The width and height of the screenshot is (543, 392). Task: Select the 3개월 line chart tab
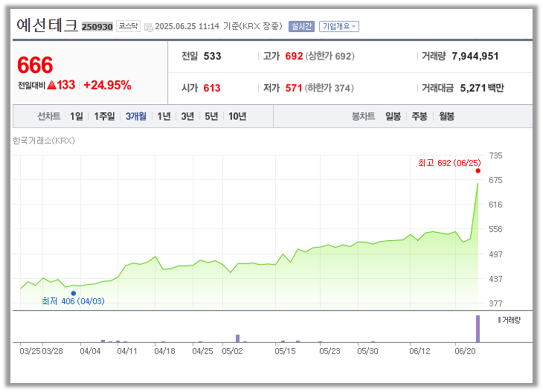click(x=136, y=117)
